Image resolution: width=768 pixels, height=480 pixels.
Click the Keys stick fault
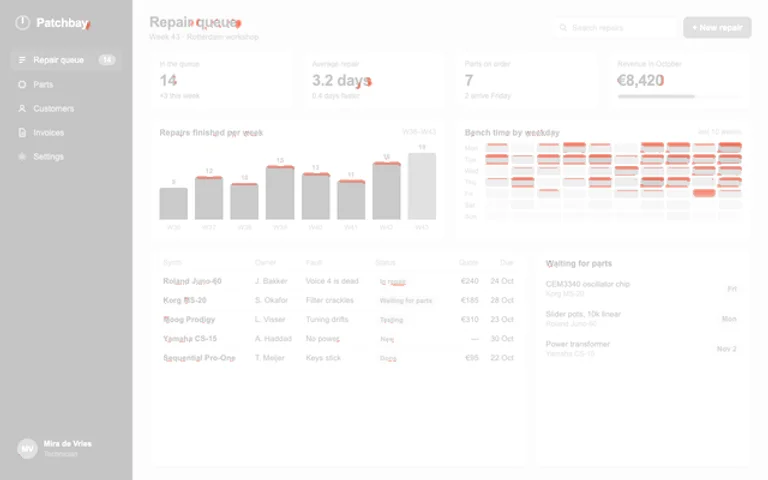click(323, 358)
